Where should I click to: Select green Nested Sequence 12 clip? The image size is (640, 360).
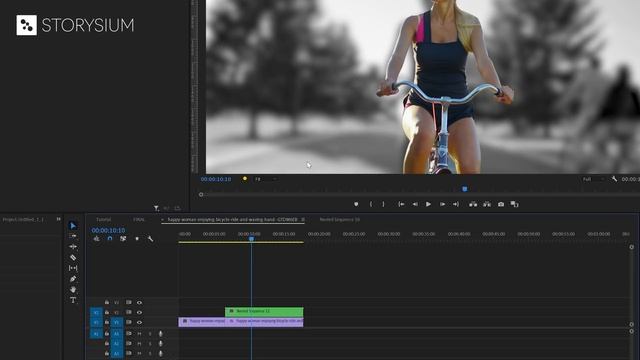(x=264, y=311)
